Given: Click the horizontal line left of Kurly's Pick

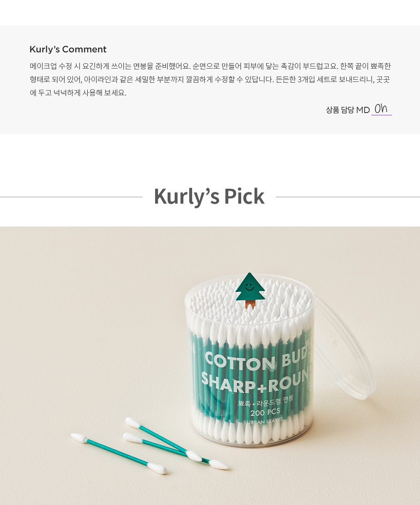Looking at the screenshot, I should 71,197.
